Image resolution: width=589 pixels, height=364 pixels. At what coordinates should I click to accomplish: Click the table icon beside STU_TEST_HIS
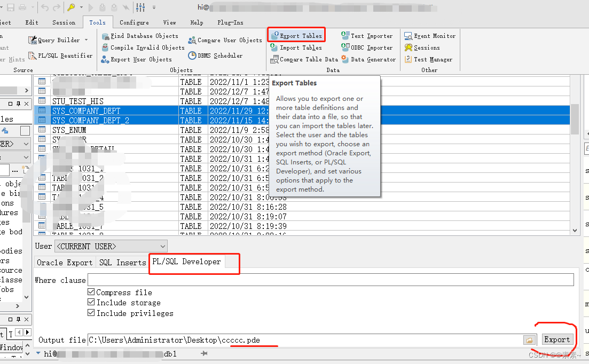pyautogui.click(x=42, y=100)
